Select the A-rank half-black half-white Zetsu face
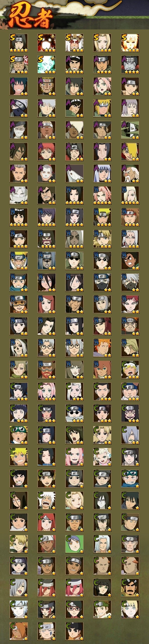This screenshot has height=644, width=149. coord(130,130)
